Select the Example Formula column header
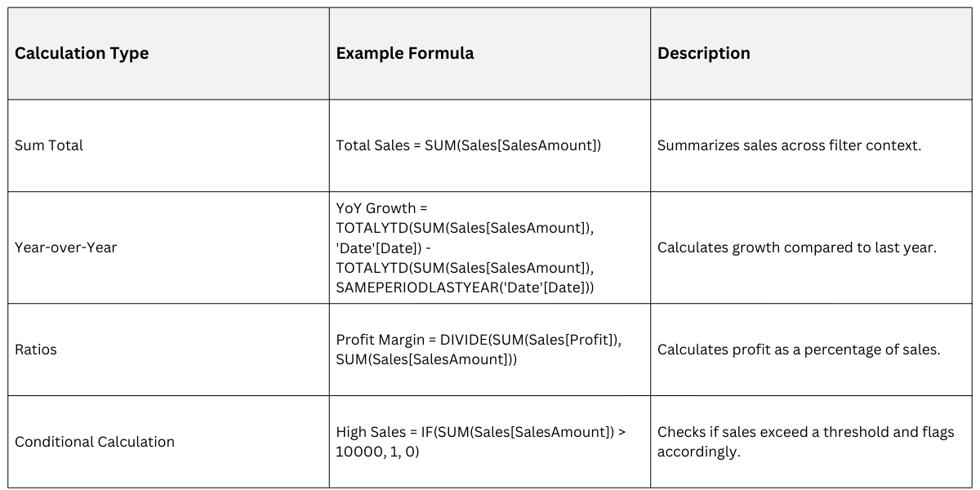 (404, 53)
